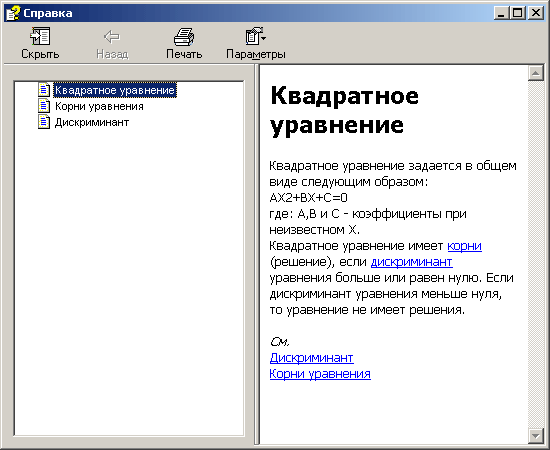The image size is (550, 450).
Task: Open the Параметры (Options) toolbar icon
Action: pyautogui.click(x=255, y=36)
